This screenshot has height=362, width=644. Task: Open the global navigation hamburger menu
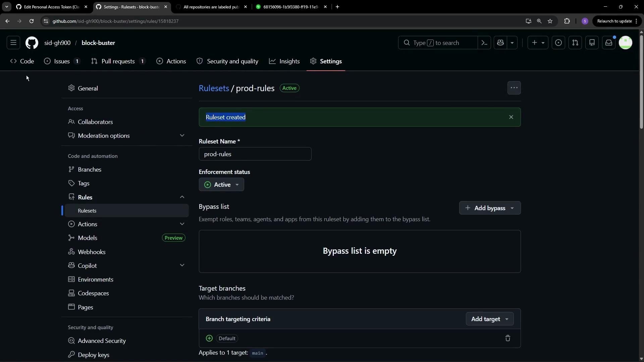(13, 43)
